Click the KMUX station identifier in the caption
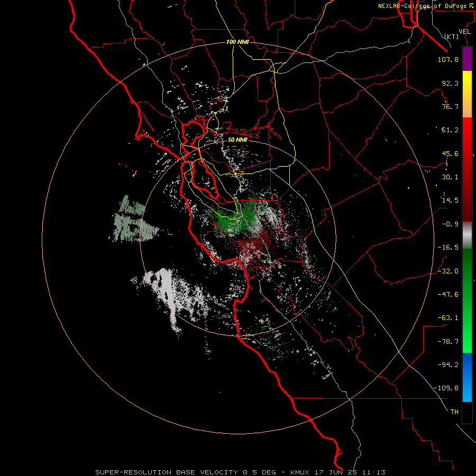The height and width of the screenshot is (476, 476). pyautogui.click(x=301, y=472)
